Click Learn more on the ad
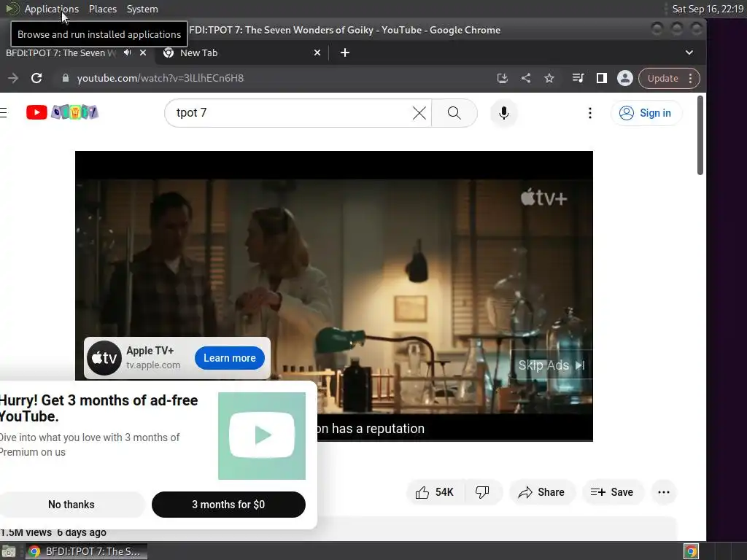 click(x=230, y=357)
